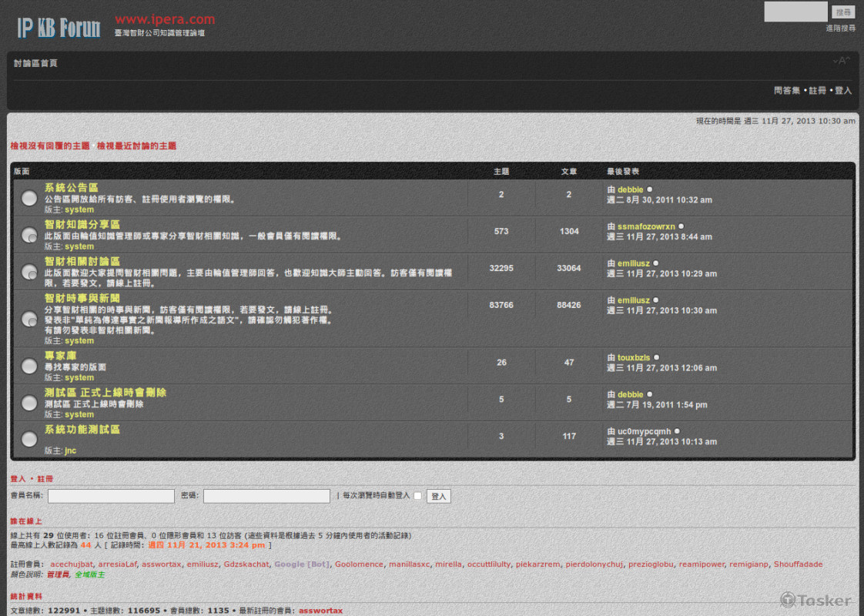This screenshot has height=616, width=864.
Task: Go to 討論區首頁 breadcrumb link
Action: coord(35,63)
